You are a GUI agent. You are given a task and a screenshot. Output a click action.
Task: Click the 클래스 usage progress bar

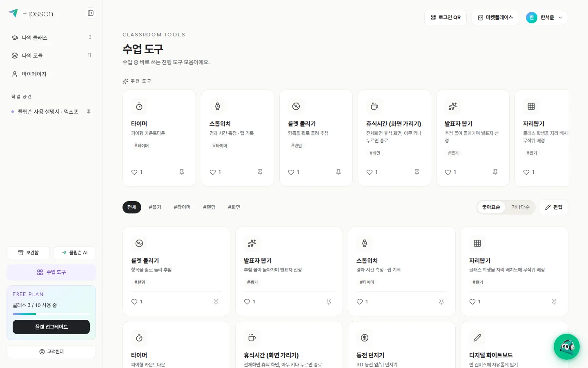coord(51,314)
